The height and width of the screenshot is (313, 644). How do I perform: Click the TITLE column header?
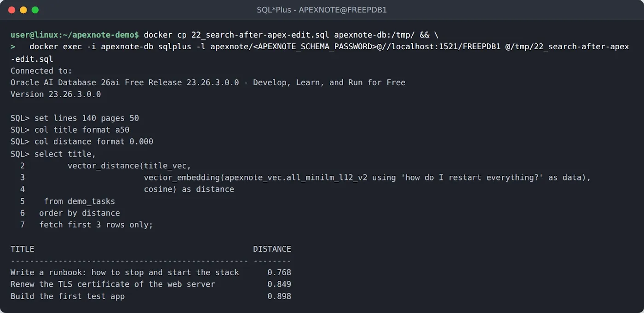click(x=23, y=249)
